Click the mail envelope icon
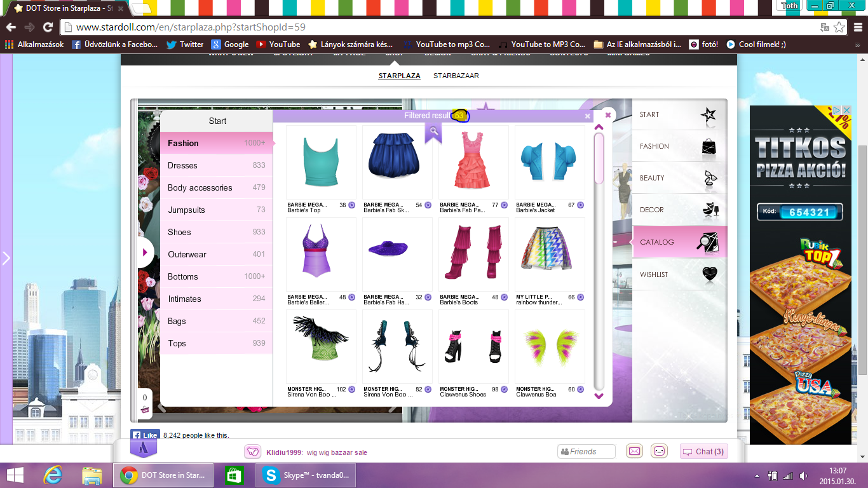Image resolution: width=868 pixels, height=488 pixels. [634, 451]
